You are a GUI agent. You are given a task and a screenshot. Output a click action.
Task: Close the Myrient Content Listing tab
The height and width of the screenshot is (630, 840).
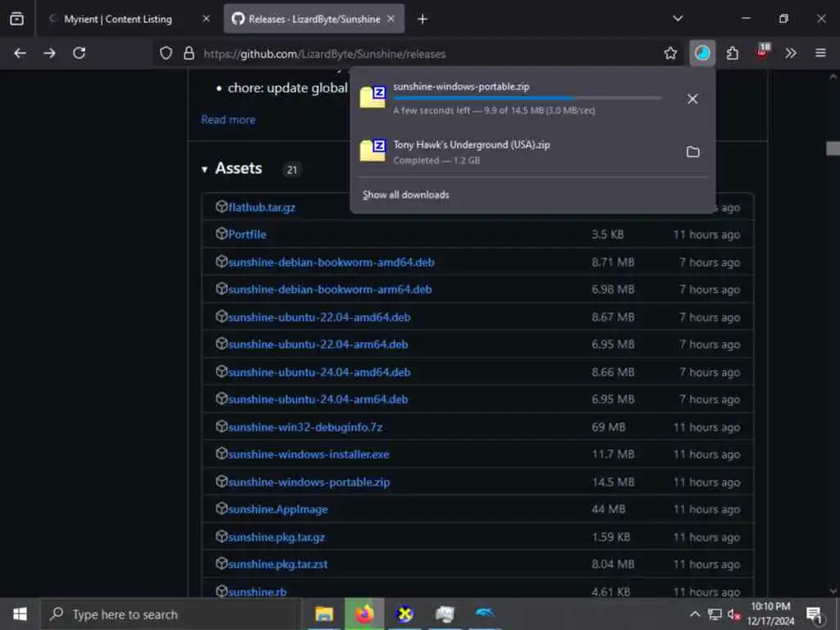206,19
